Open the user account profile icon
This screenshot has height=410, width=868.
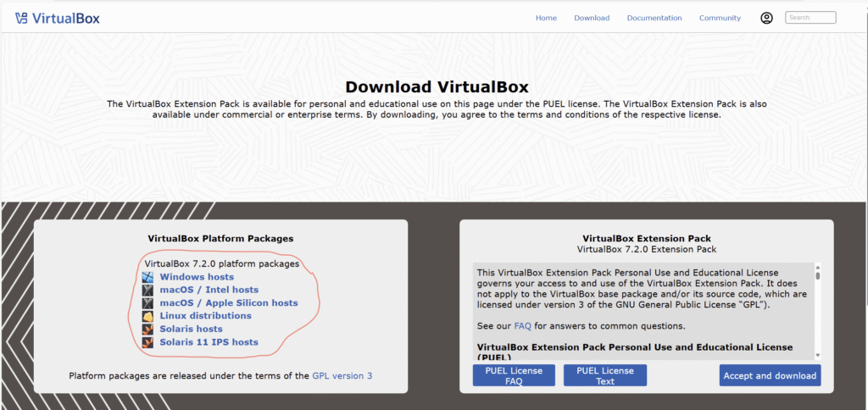tap(766, 18)
